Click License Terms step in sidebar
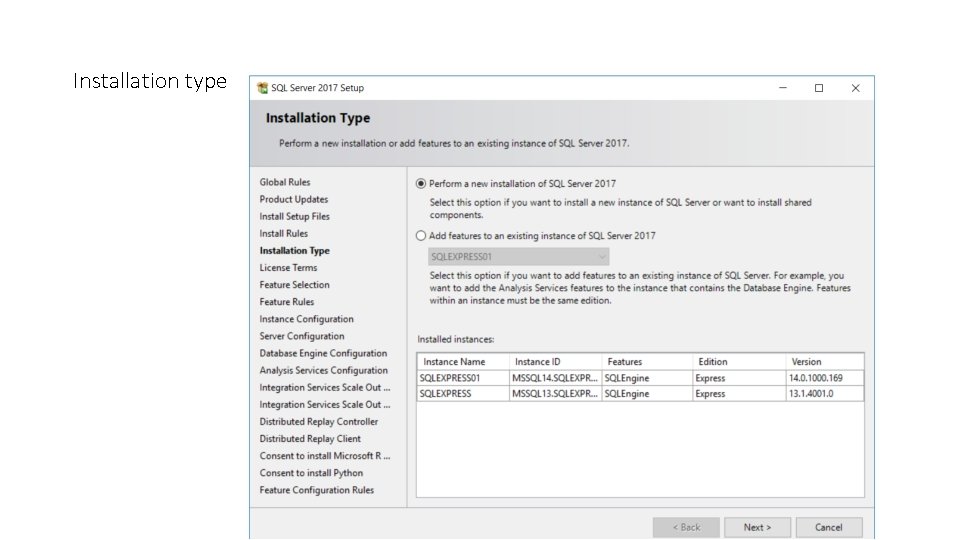 click(288, 268)
